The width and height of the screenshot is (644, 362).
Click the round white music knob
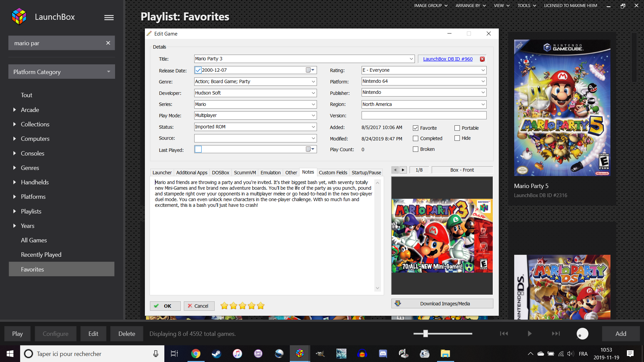click(582, 334)
